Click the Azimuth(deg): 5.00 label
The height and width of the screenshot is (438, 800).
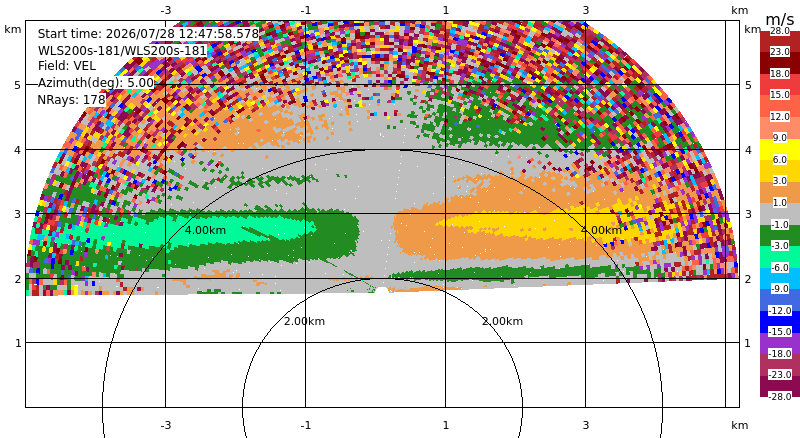[x=95, y=83]
